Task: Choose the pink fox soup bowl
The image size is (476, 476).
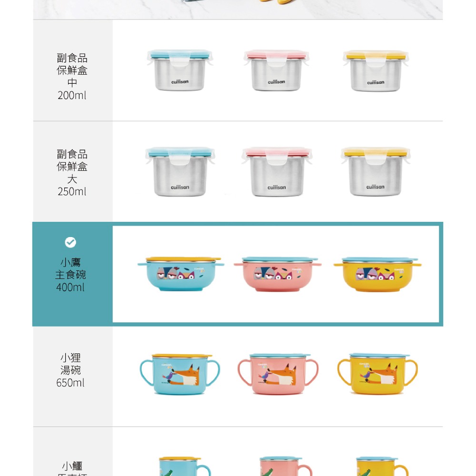Action: click(278, 374)
